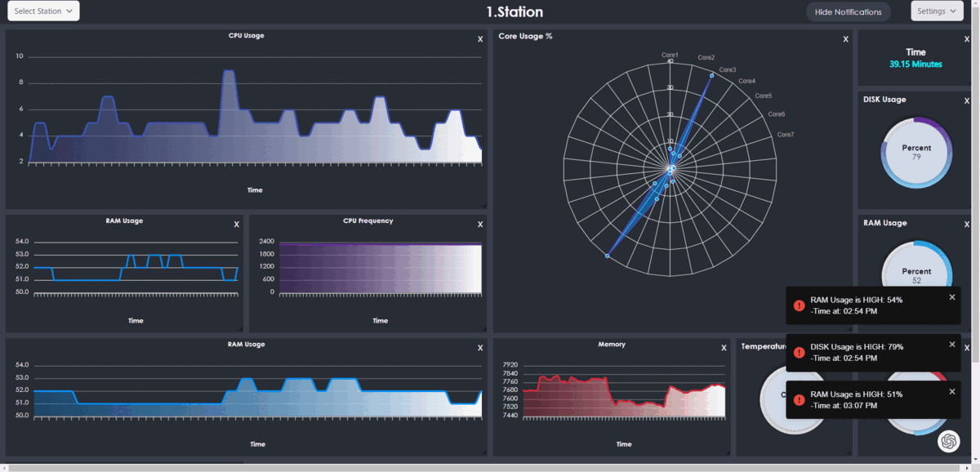The height and width of the screenshot is (472, 980).
Task: Click the 1.Station page title
Action: point(514,12)
